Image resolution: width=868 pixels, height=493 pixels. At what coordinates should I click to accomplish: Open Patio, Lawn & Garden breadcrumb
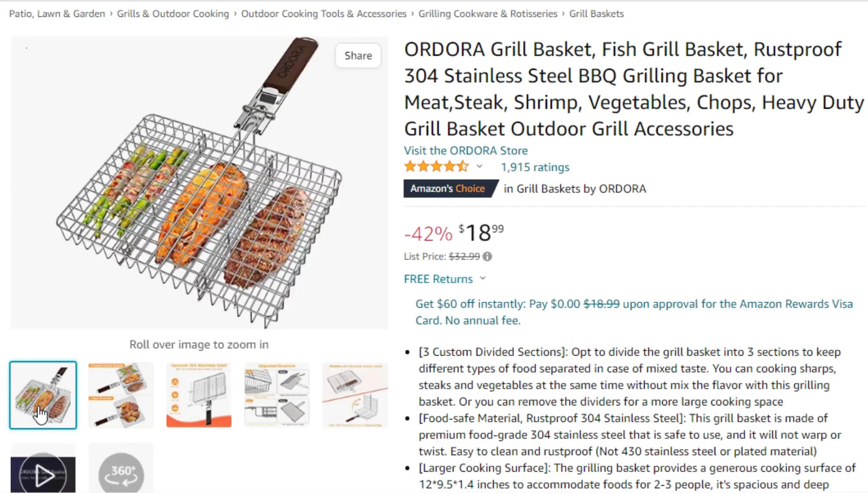(57, 14)
